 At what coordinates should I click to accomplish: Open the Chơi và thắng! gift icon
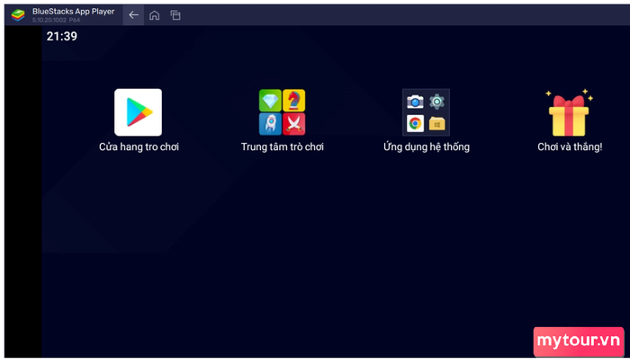click(x=570, y=112)
